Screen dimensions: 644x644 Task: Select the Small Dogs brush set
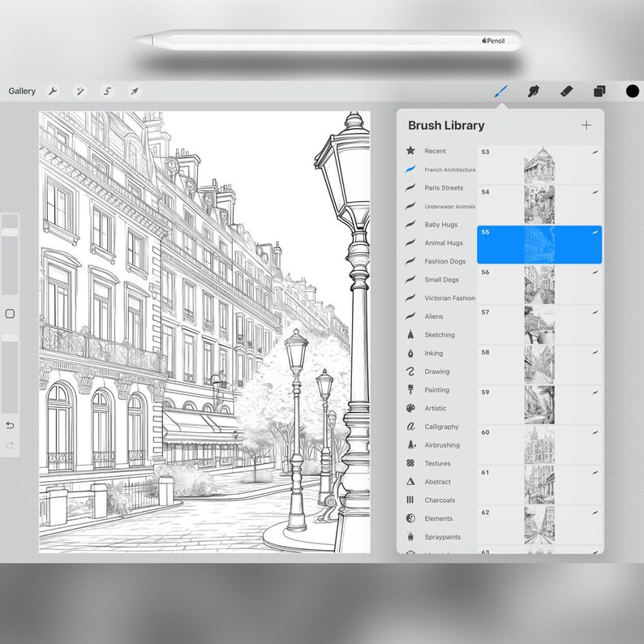(440, 280)
